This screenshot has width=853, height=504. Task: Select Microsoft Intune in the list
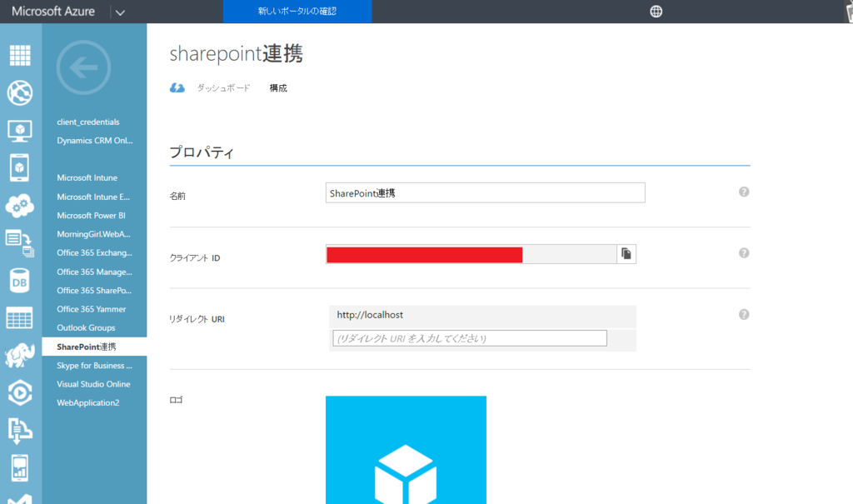[87, 178]
